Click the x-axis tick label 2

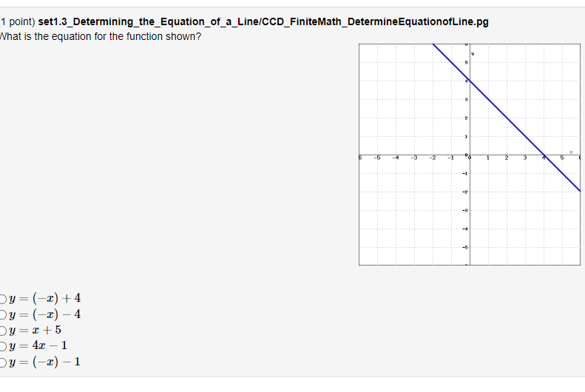[x=507, y=158]
